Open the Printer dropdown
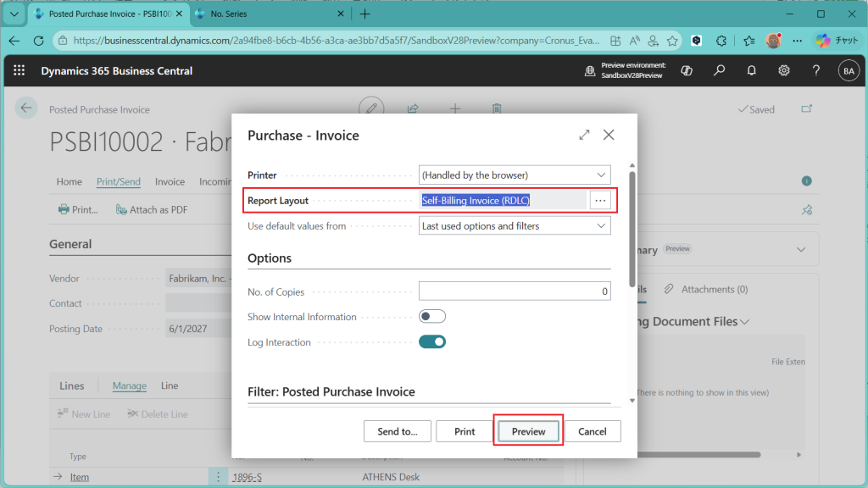This screenshot has width=868, height=488. pyautogui.click(x=515, y=175)
